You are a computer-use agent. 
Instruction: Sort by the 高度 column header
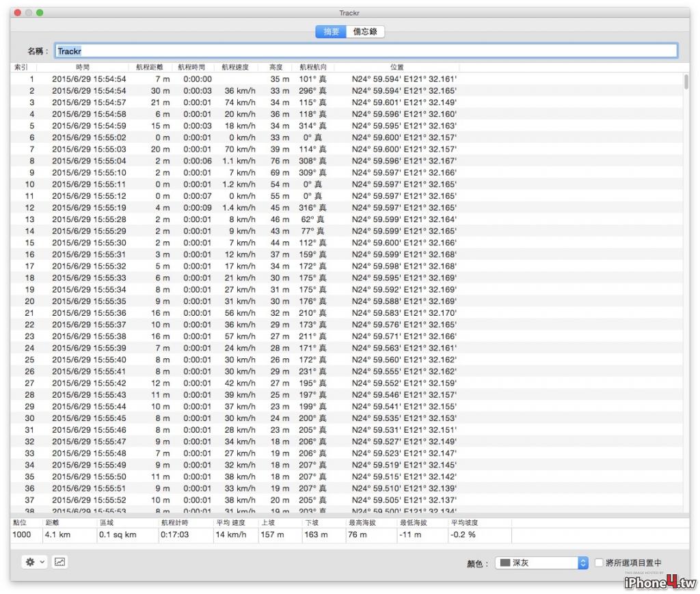tap(275, 67)
